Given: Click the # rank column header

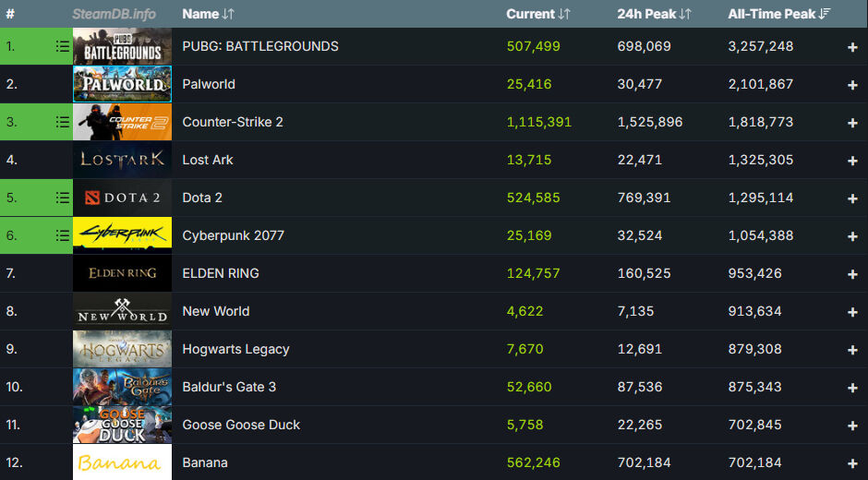Looking at the screenshot, I should [10, 14].
